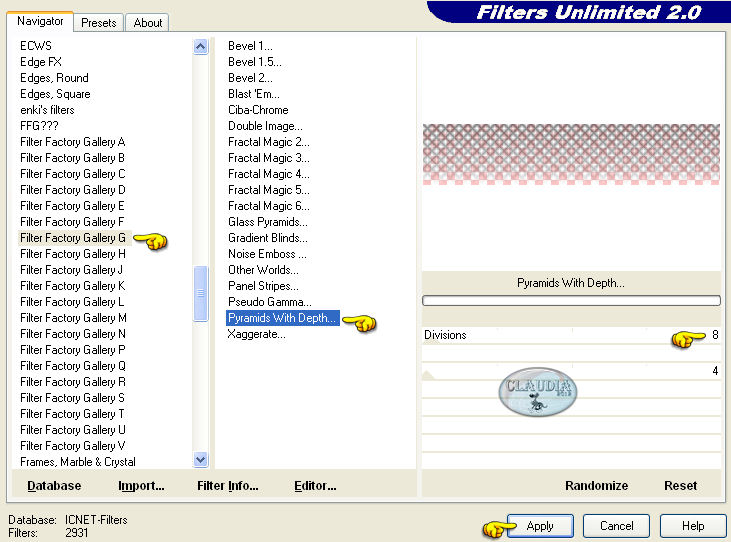Select Frames, Marble & Crystal category
The height and width of the screenshot is (542, 731).
click(78, 462)
